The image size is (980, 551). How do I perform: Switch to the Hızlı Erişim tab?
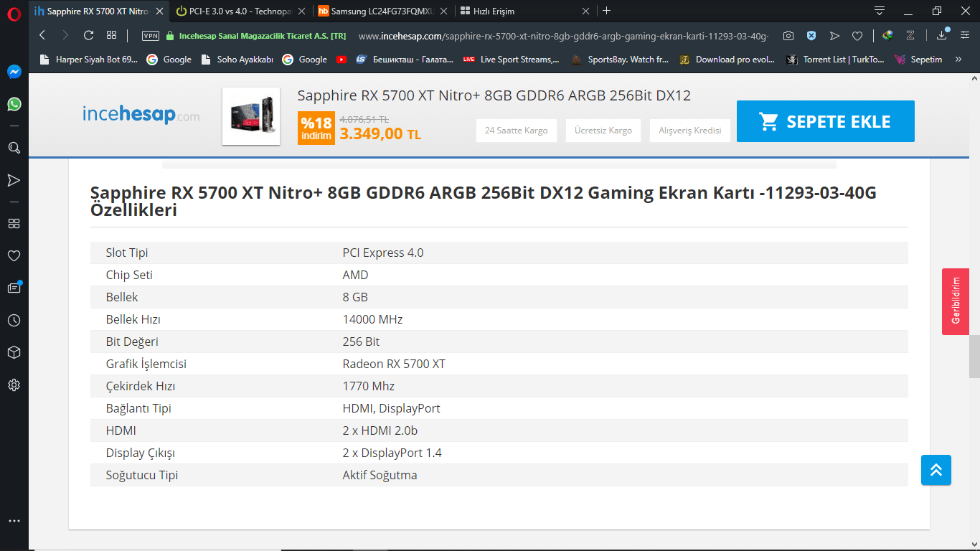click(526, 11)
